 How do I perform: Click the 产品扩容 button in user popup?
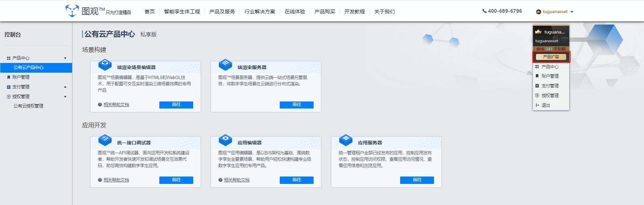[551, 57]
